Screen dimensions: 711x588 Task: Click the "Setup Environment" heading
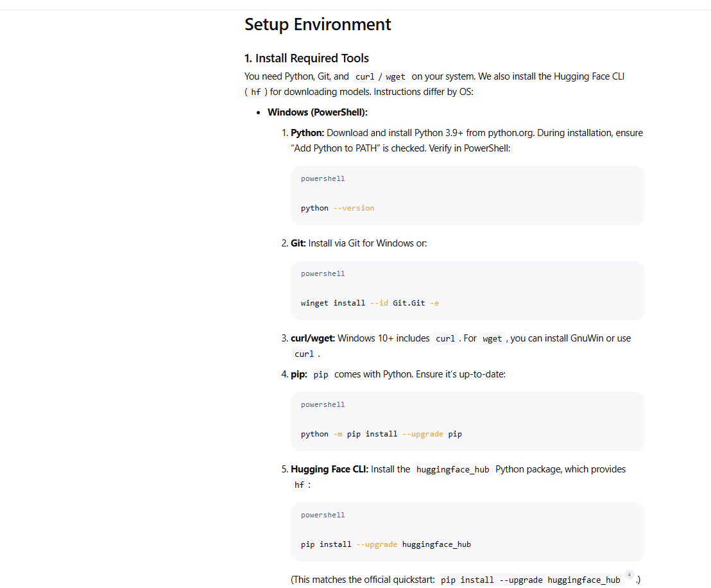tap(318, 24)
